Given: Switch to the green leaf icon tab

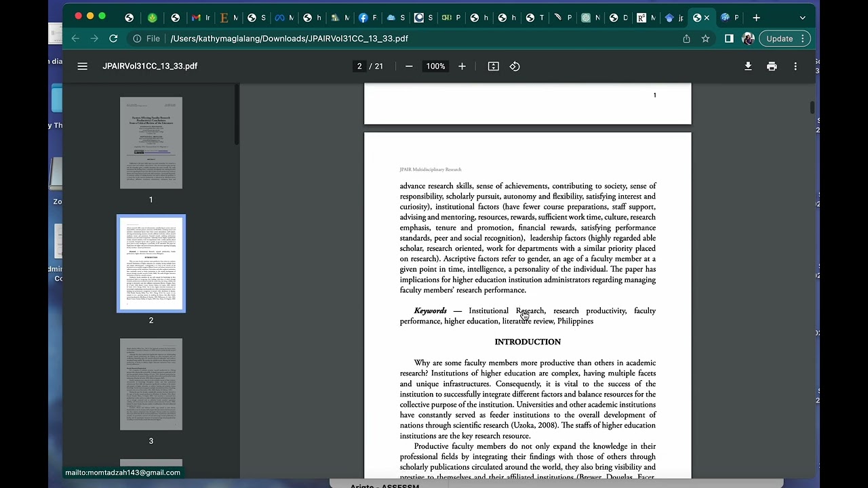Looking at the screenshot, I should (x=153, y=18).
